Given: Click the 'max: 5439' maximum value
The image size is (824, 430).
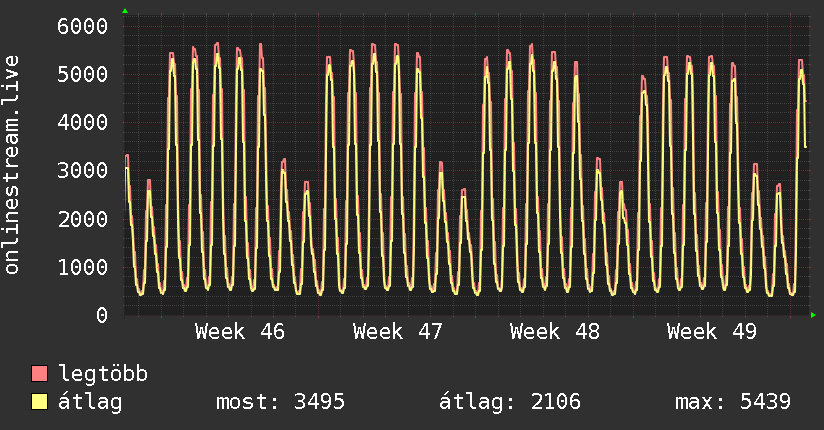Looking at the screenshot, I should coord(733,402).
